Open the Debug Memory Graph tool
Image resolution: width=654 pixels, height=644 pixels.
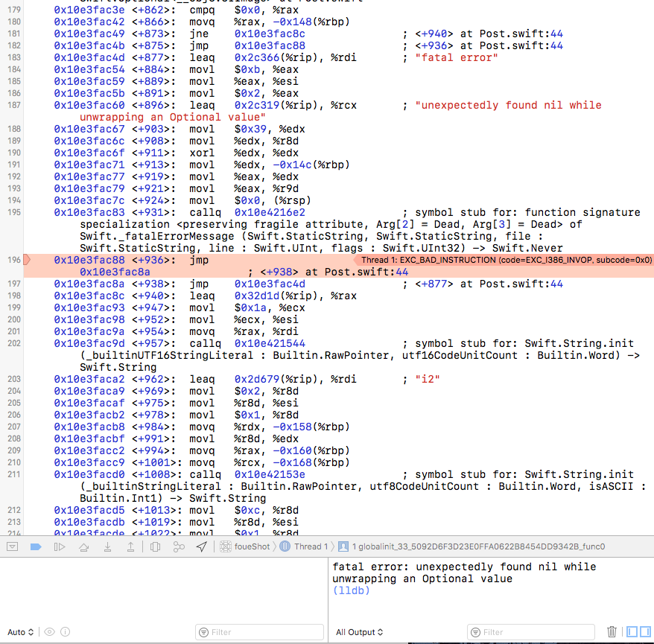[178, 546]
